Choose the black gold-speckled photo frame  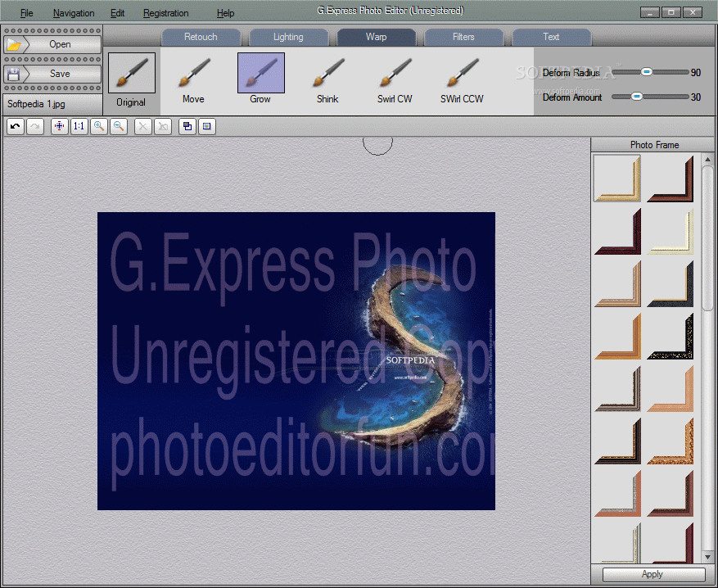click(670, 336)
